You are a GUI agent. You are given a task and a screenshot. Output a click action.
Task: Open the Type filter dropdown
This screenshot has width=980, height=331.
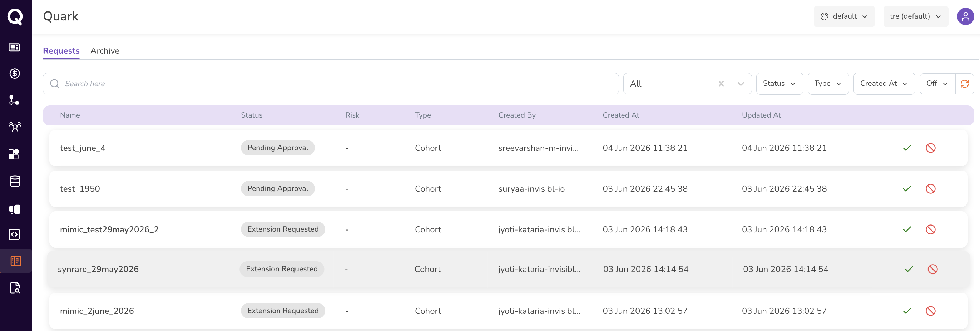(828, 84)
